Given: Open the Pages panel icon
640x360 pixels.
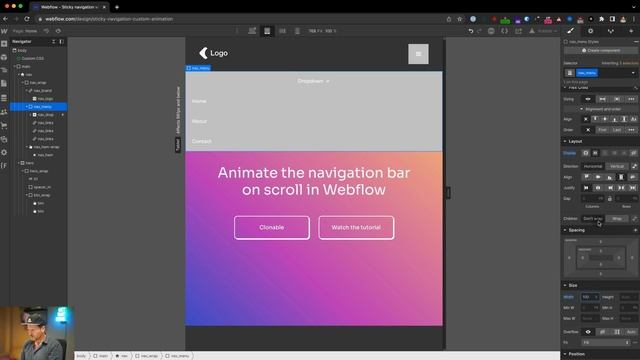Looking at the screenshot, I should point(4,83).
